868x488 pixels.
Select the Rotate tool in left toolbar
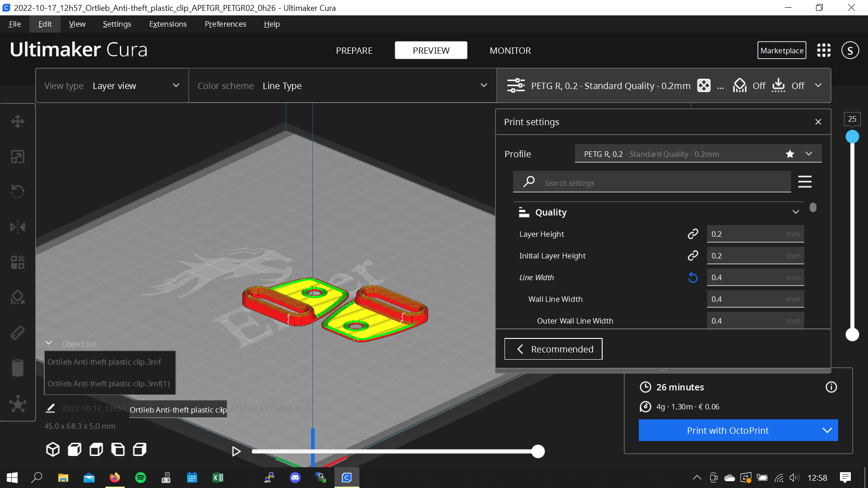(x=18, y=192)
